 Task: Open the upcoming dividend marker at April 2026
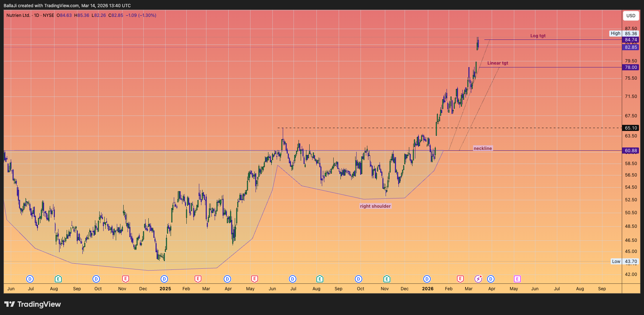click(x=491, y=279)
